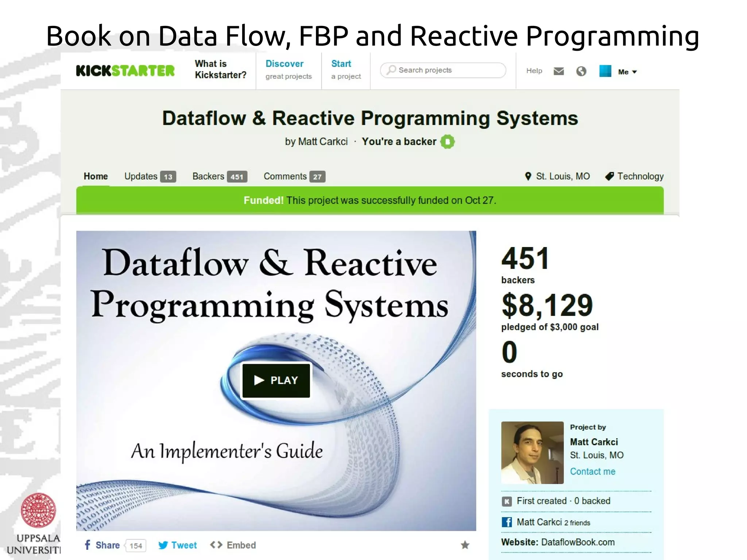Click the project title heading
The height and width of the screenshot is (560, 747).
370,118
